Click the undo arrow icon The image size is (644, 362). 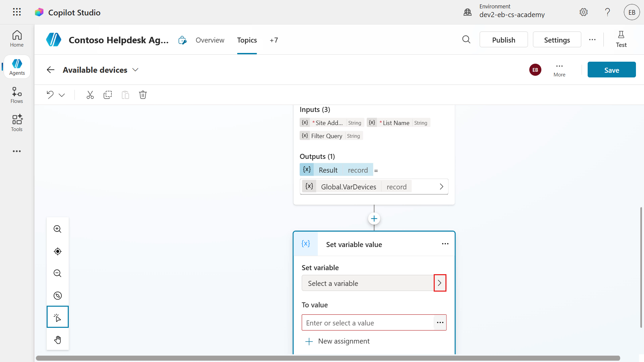tap(50, 95)
